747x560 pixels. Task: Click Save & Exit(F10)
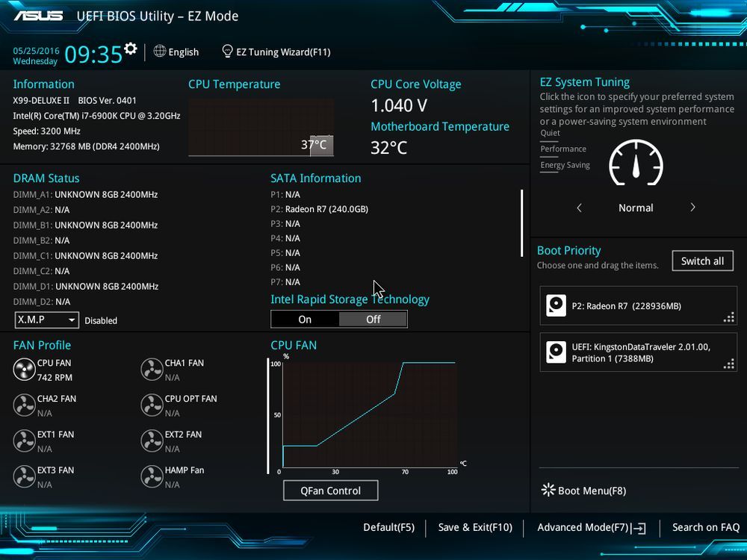pos(475,527)
